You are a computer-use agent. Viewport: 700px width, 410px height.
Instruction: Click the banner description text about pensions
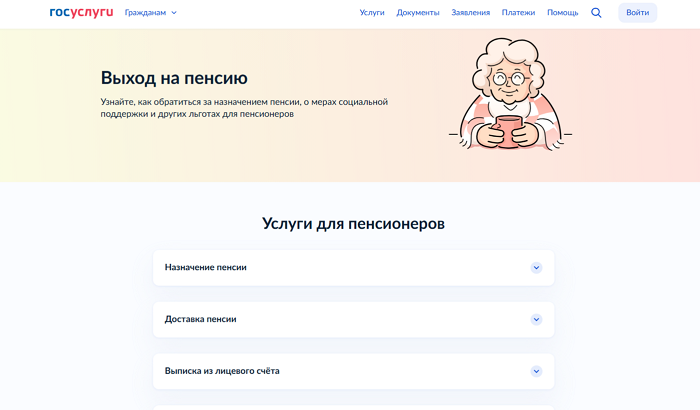tap(244, 108)
